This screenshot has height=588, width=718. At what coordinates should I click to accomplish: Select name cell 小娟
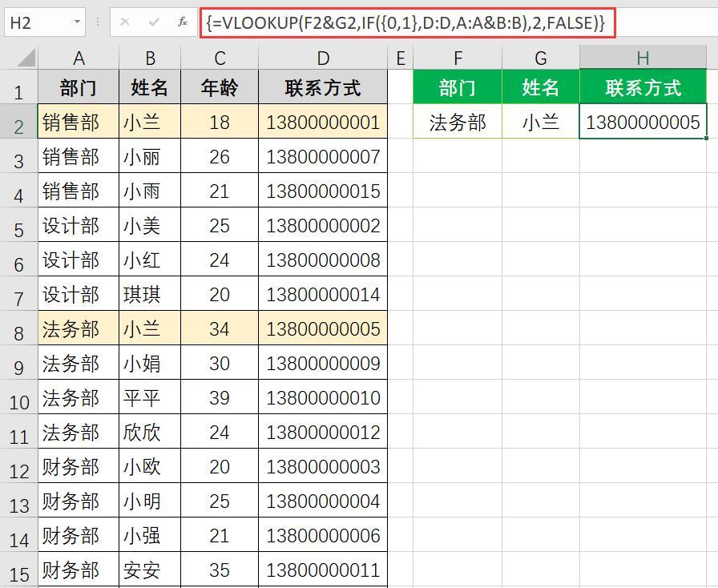(x=150, y=363)
